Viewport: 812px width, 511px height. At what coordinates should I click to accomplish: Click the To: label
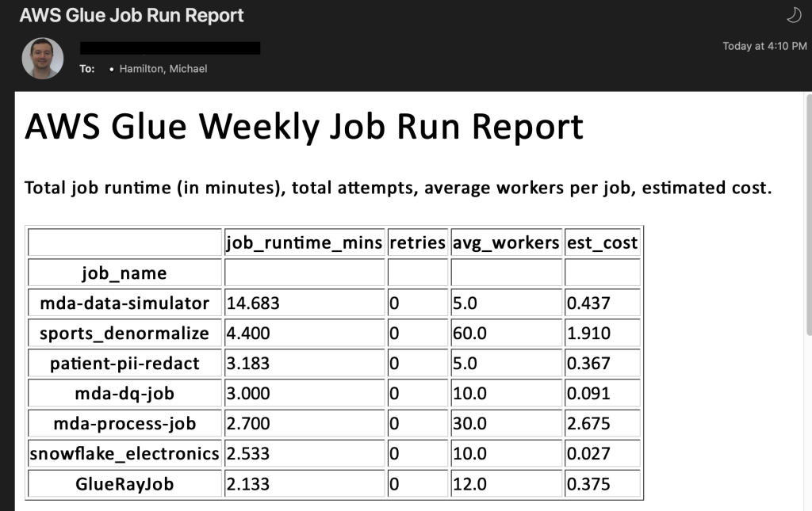(x=89, y=69)
